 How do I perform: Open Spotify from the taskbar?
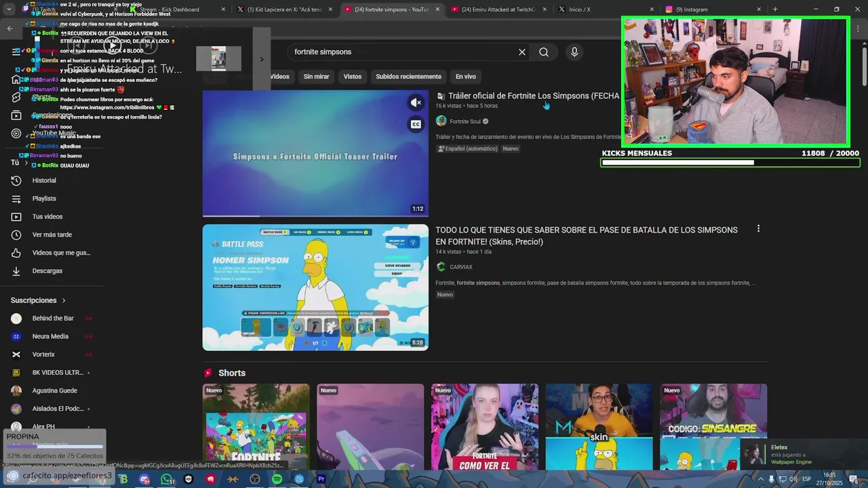[x=277, y=479]
